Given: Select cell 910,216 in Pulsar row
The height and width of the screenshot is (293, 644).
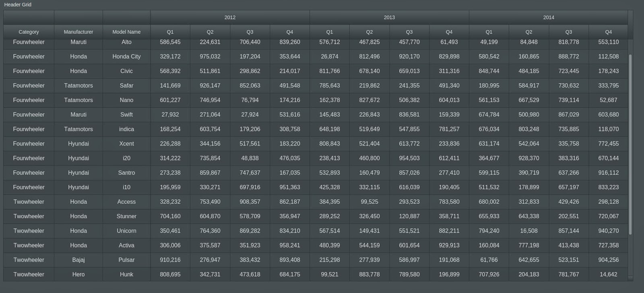Looking at the screenshot, I should tap(170, 260).
